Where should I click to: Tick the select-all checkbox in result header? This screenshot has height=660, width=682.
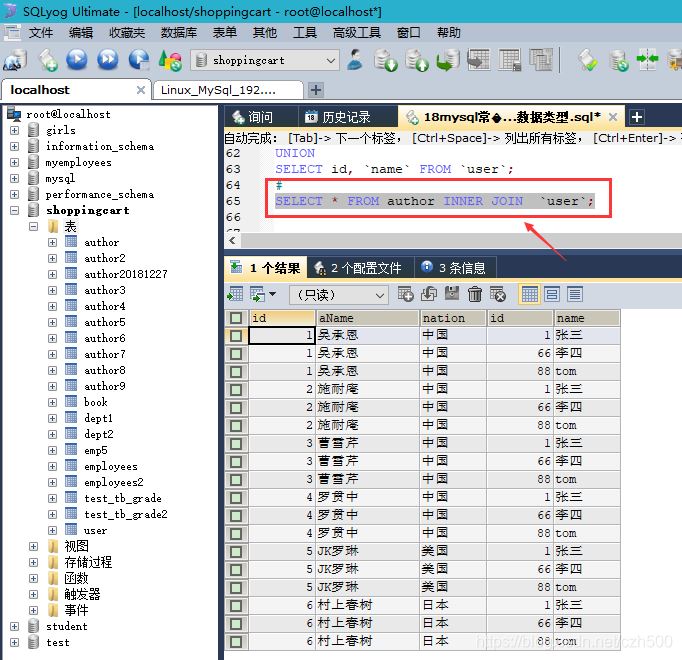click(x=235, y=318)
